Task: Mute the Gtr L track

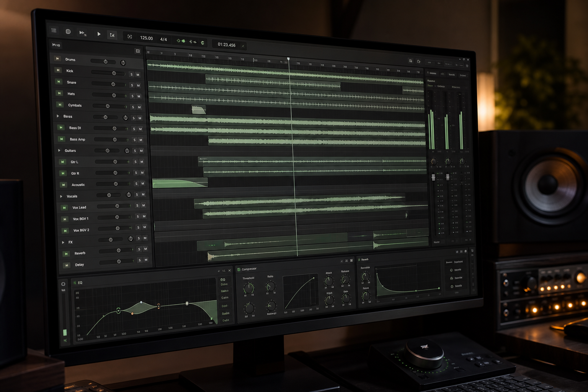Action: point(142,162)
